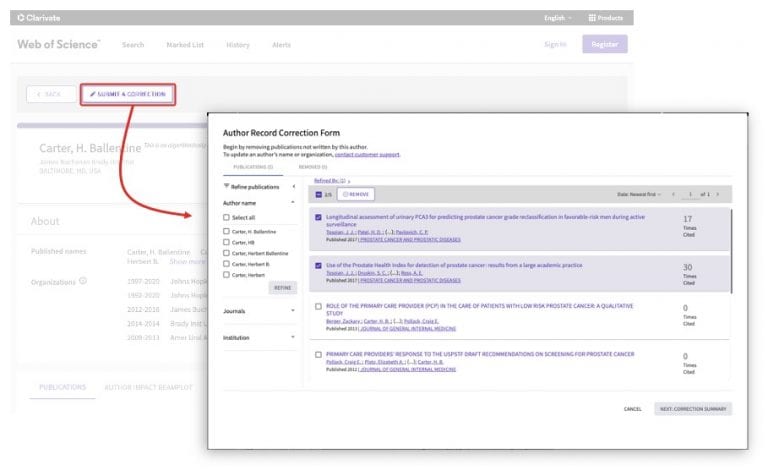Click the Refine button under author names

click(x=283, y=287)
